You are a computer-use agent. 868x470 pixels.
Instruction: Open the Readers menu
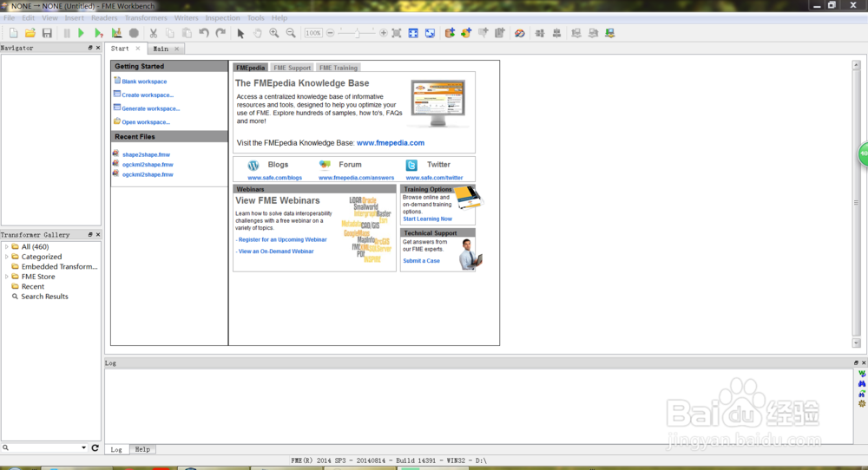pyautogui.click(x=104, y=17)
